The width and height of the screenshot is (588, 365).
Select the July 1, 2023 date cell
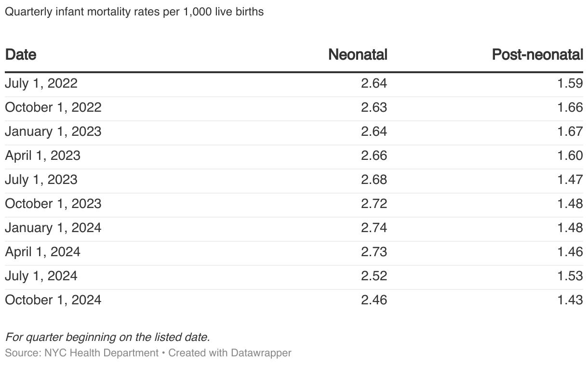tap(41, 180)
